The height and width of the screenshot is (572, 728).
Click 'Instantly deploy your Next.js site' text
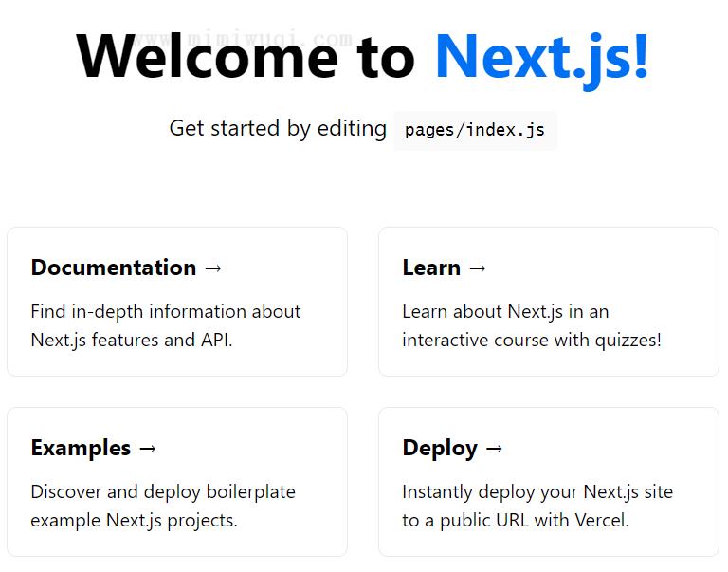537,492
